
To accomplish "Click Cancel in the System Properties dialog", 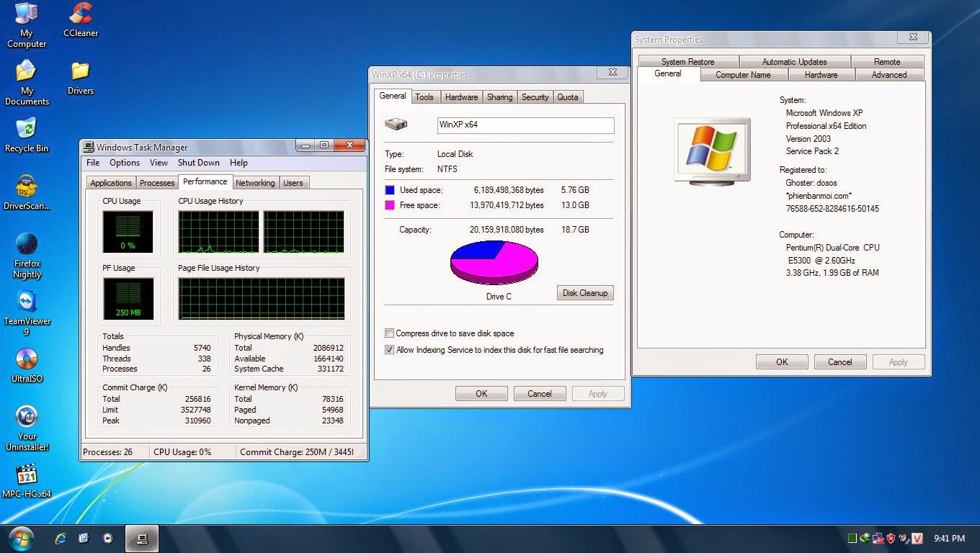I will [840, 362].
